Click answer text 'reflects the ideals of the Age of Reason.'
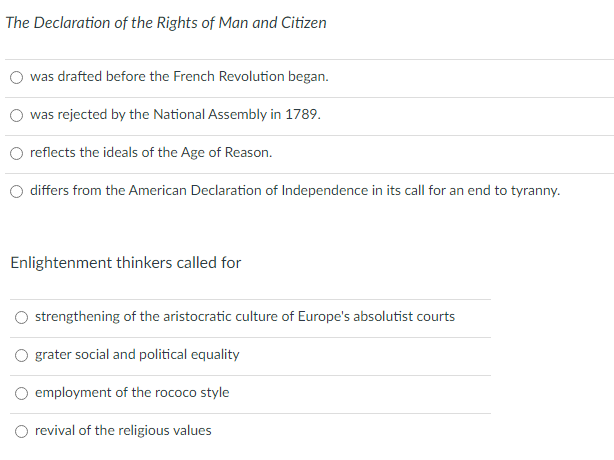The image size is (614, 460). (151, 152)
